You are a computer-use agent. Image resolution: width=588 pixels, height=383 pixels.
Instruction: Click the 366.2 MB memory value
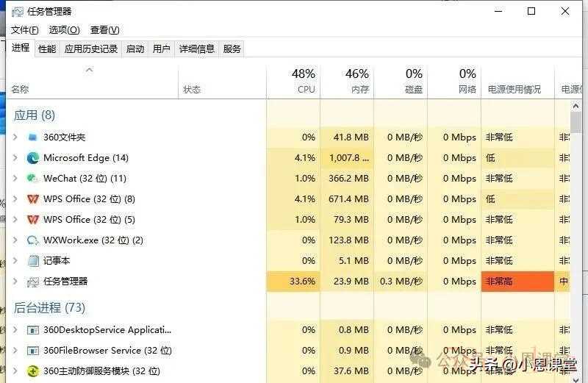point(348,178)
